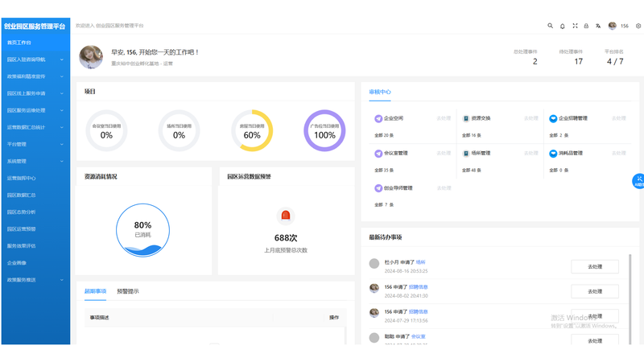Open 园区态势分析 in sidebar
This screenshot has width=644, height=362.
[35, 212]
